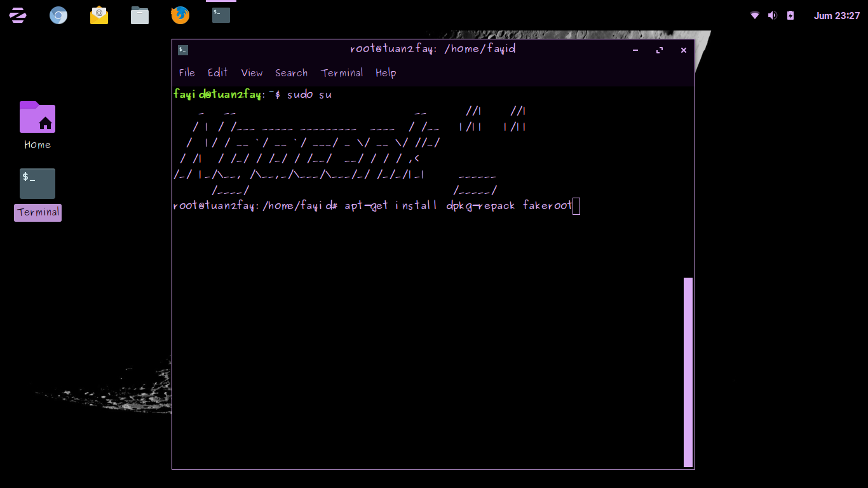Click the battery status icon

[x=790, y=15]
